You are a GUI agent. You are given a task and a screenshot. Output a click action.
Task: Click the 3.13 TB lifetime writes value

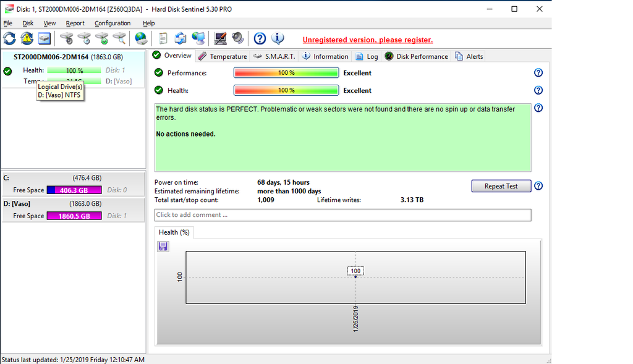412,200
